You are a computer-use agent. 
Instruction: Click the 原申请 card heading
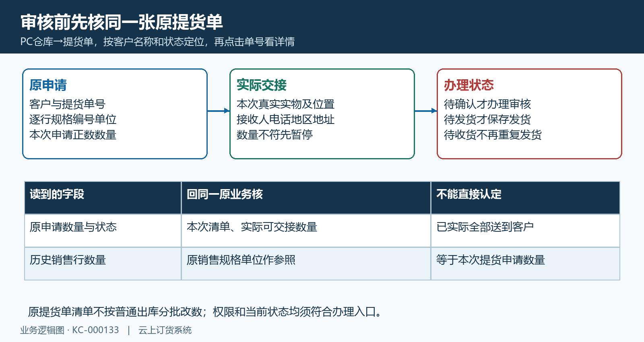tap(48, 85)
